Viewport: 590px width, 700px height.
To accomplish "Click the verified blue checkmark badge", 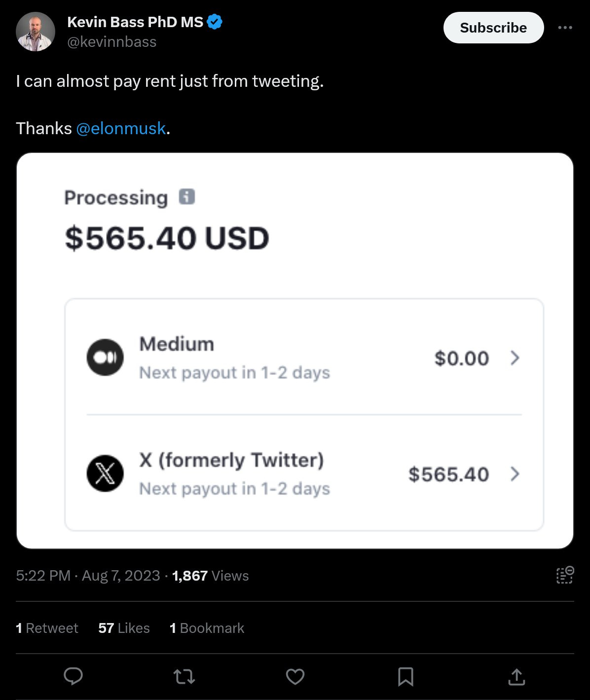I will click(214, 21).
